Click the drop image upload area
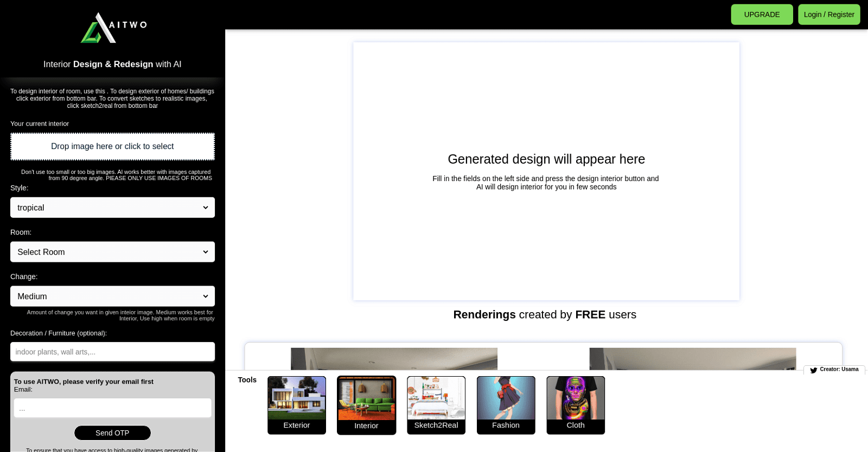This screenshot has width=868, height=452. pos(112,146)
